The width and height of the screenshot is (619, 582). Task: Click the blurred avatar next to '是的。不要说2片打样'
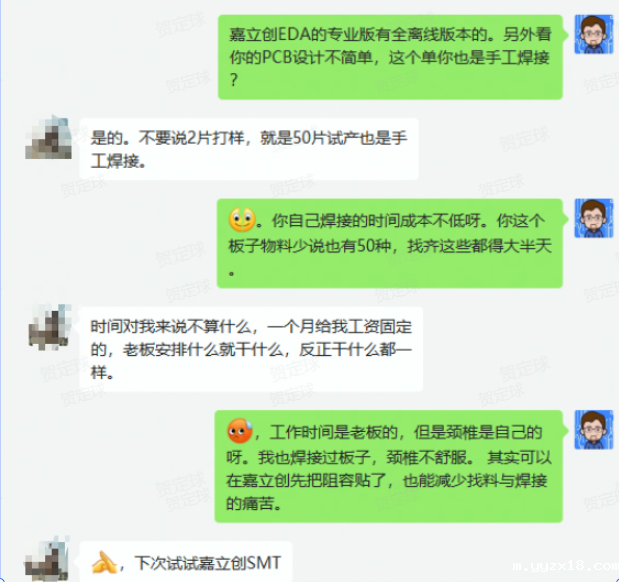click(49, 137)
